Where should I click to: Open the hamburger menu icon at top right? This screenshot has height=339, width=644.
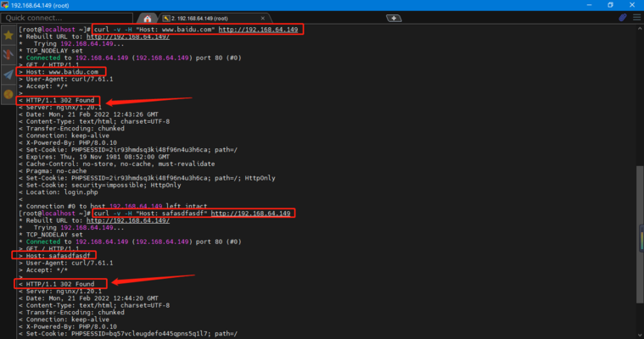pyautogui.click(x=636, y=18)
